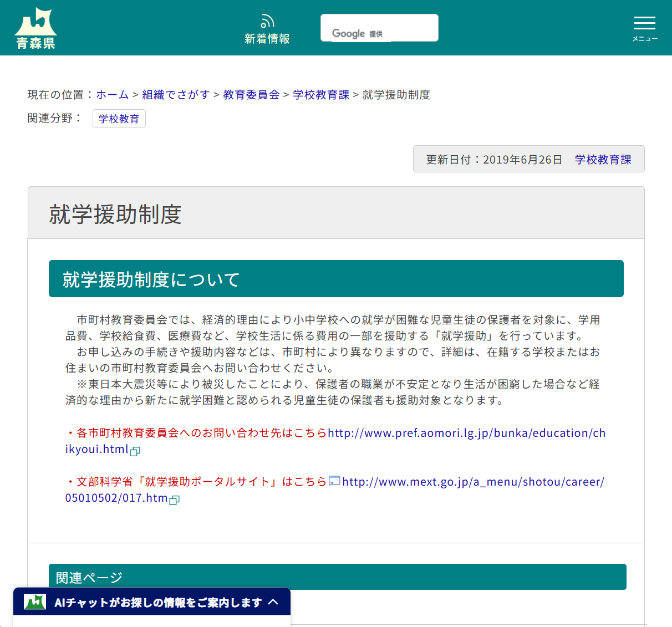Click the メニュー text label
The height and width of the screenshot is (627, 672).
click(x=644, y=39)
